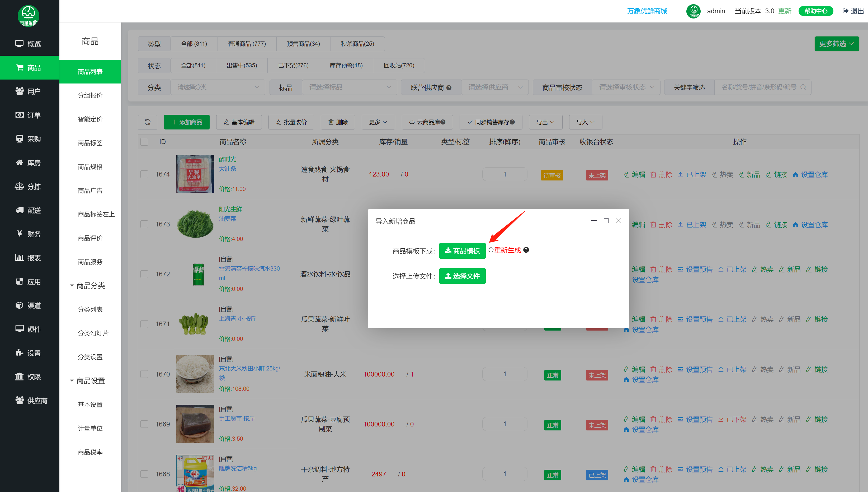Download the 商品模板 template
Viewport: 868px width, 492px height.
pos(462,251)
